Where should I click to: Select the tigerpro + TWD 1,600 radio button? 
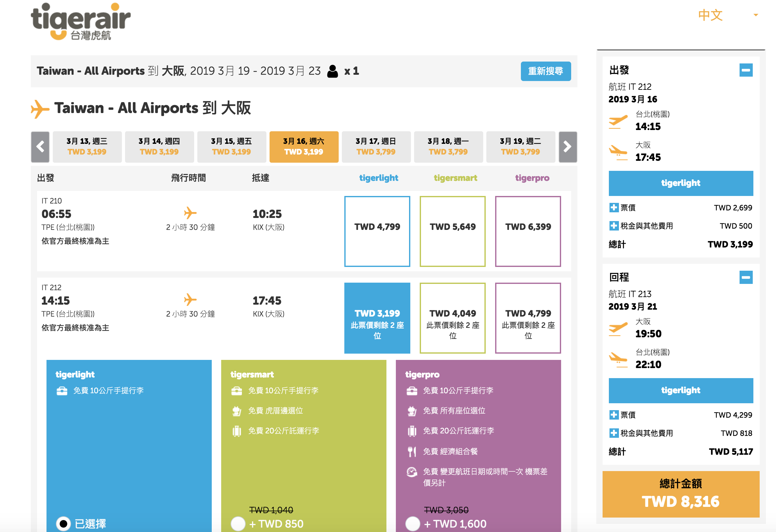pos(413,524)
